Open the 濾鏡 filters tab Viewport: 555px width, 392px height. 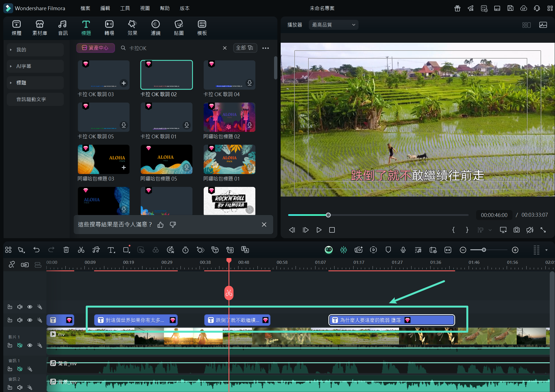coord(156,28)
